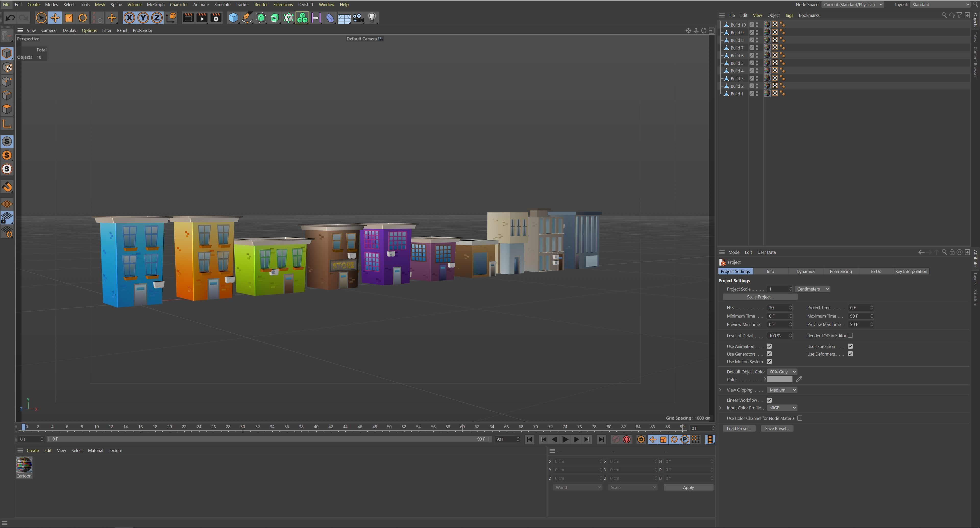
Task: Expand the Input Color Profile section
Action: (720, 408)
